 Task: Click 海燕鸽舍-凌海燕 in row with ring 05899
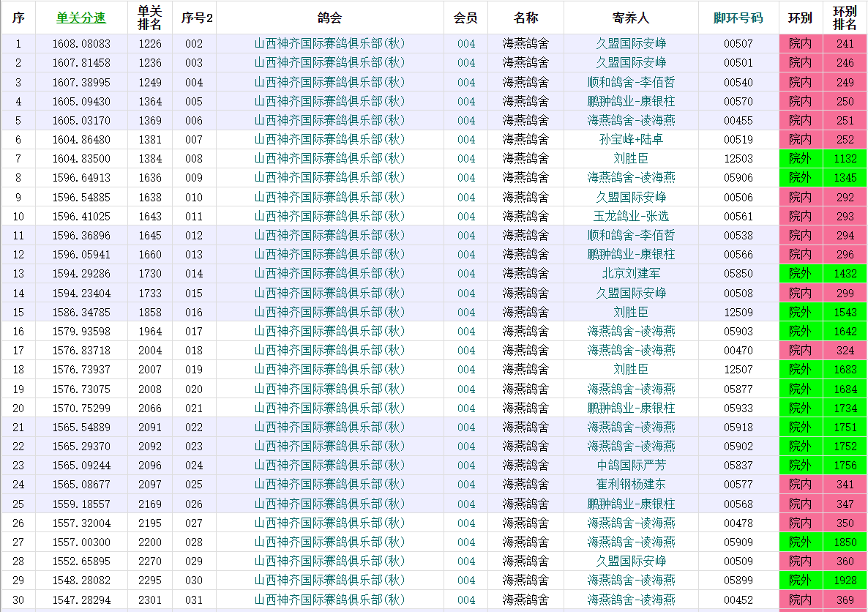631,581
